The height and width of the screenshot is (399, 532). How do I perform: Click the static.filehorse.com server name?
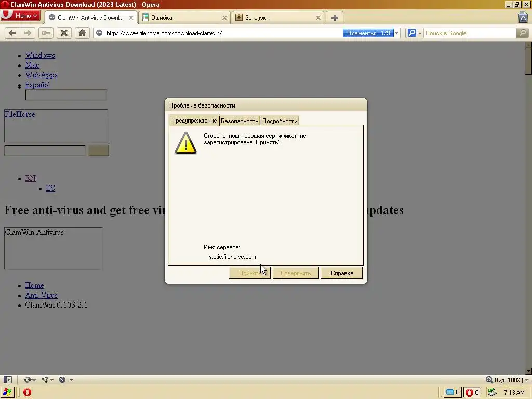click(232, 257)
